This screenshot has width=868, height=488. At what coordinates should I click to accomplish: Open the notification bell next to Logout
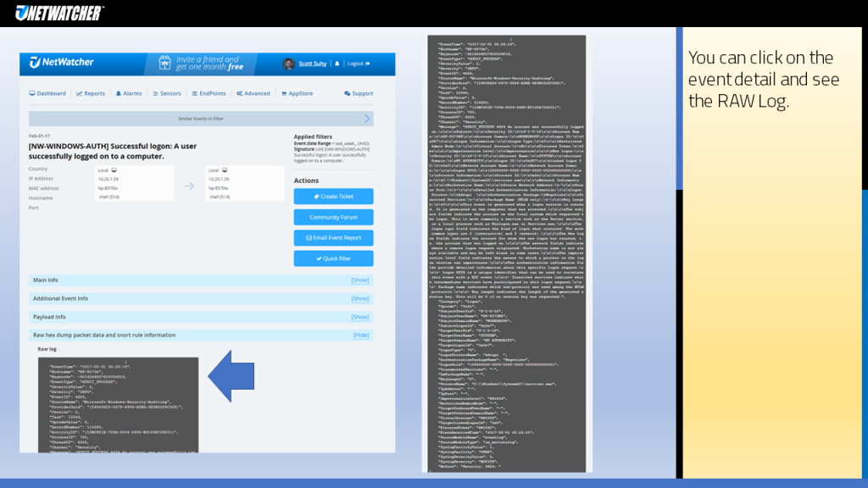click(336, 64)
